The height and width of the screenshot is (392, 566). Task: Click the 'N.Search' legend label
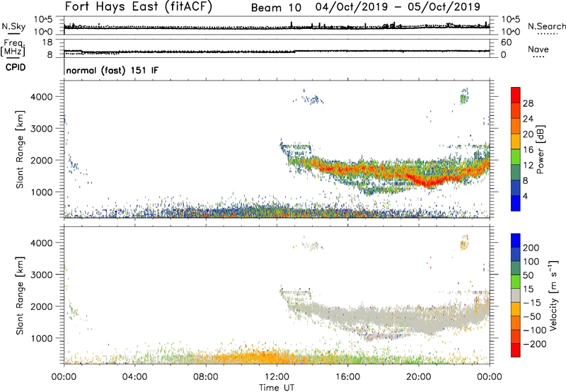point(547,26)
